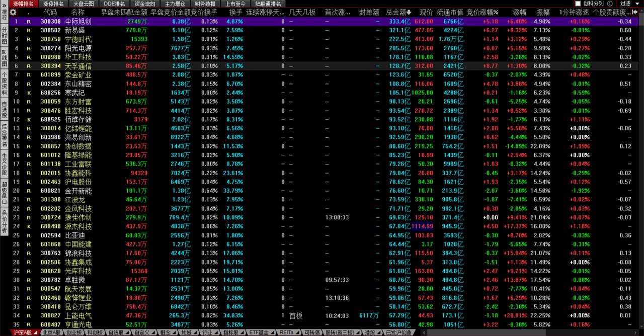Screen dimensions: 644x336
Task: Expand the arrow on 沪深A股 tab
Action: click(36, 332)
